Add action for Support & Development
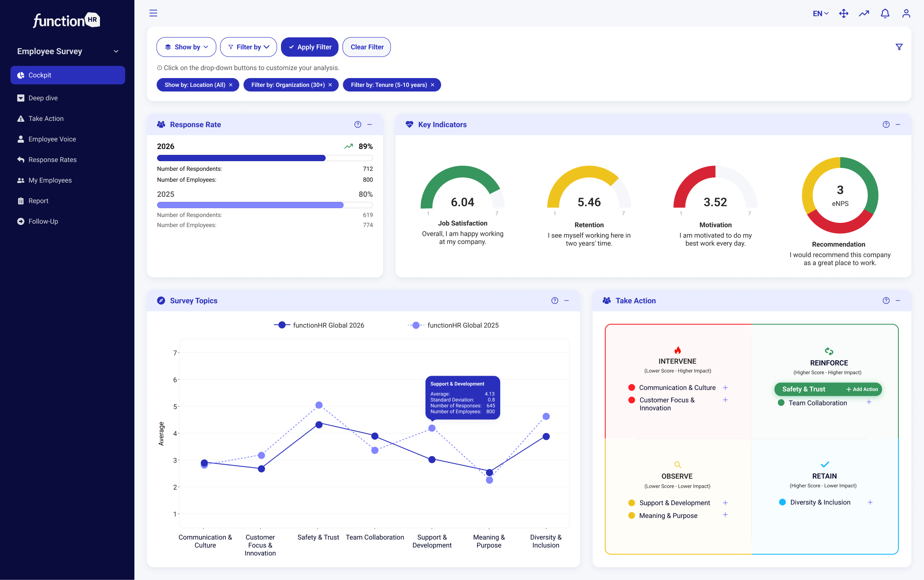Screen dimensions: 924x580 [x=725, y=503]
